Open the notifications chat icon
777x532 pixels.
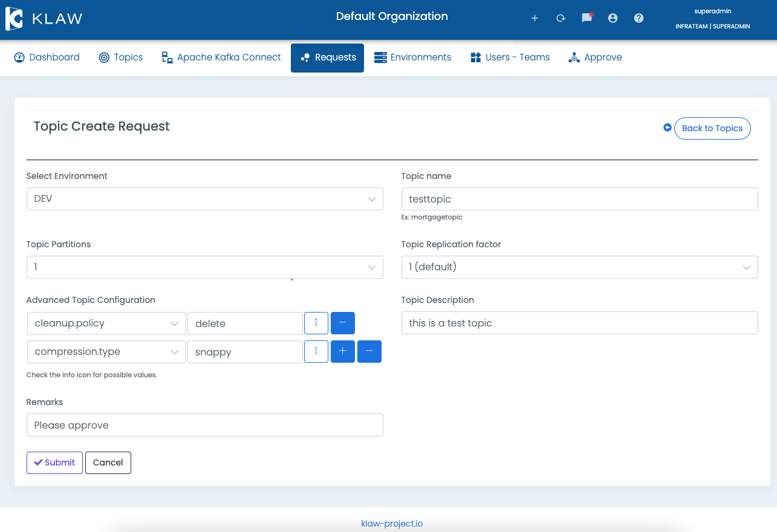pos(587,18)
